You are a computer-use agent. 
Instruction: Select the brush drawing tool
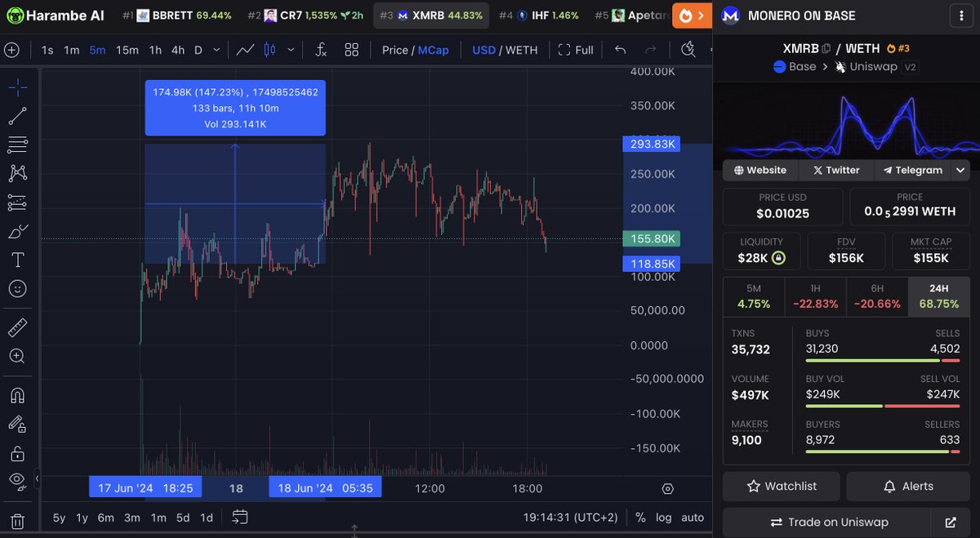17,232
